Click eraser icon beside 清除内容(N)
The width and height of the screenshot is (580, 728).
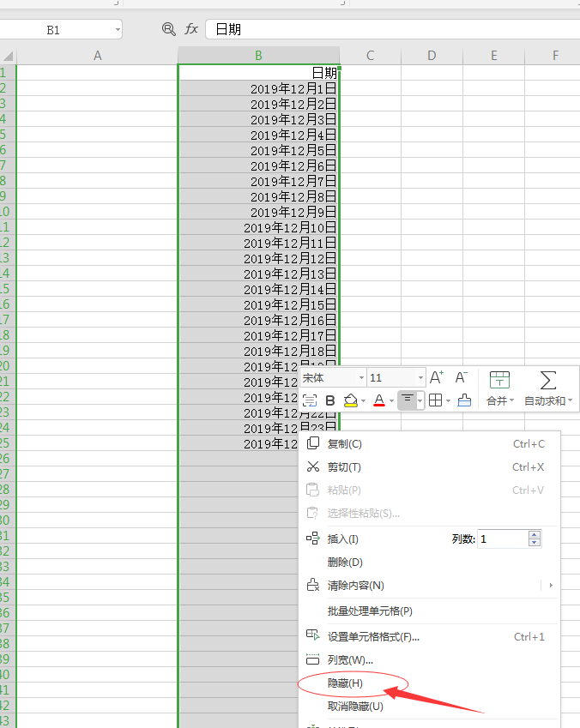[x=313, y=585]
